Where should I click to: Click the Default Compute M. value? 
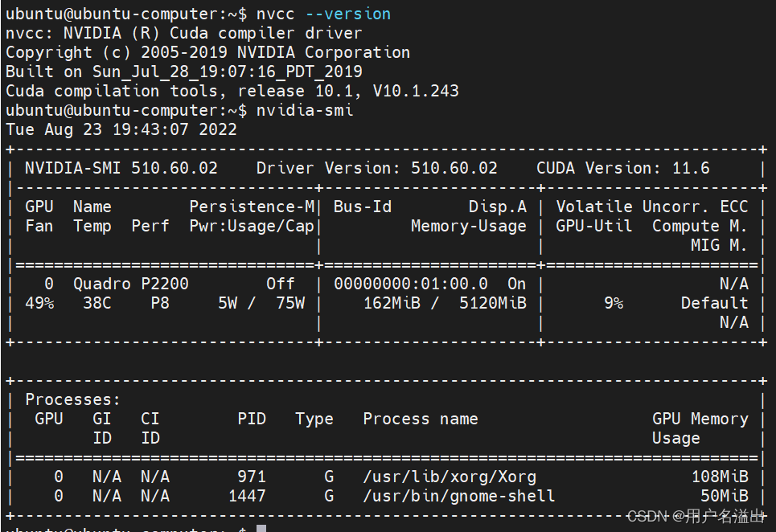(714, 303)
